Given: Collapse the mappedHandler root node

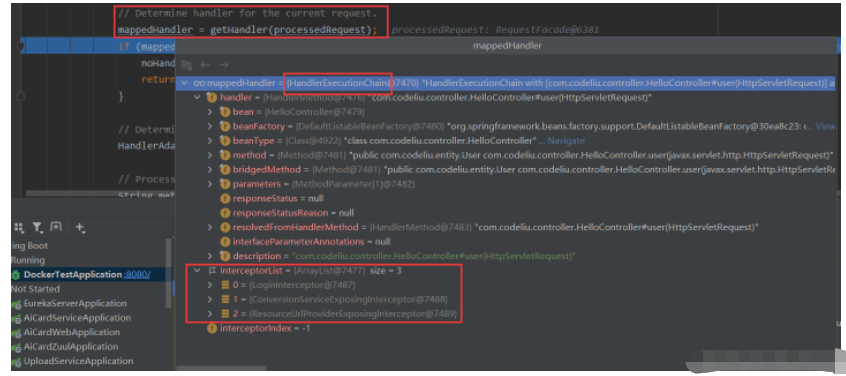Looking at the screenshot, I should point(185,83).
